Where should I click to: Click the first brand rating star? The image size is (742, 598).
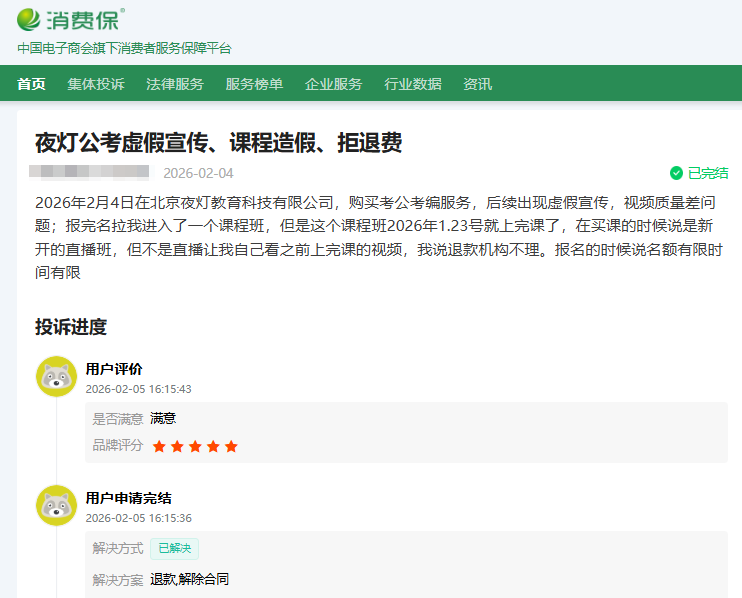159,446
